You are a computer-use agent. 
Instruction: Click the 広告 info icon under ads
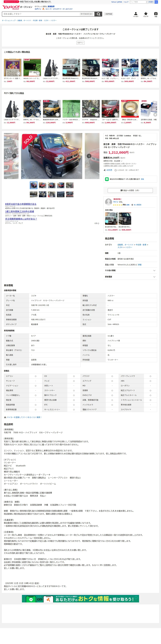point(98,223)
